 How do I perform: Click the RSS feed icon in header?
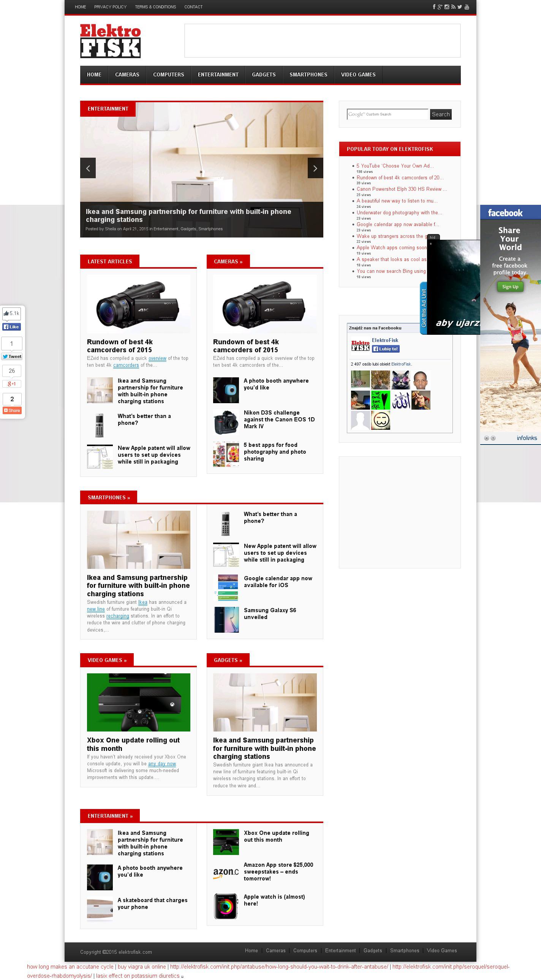[x=453, y=7]
